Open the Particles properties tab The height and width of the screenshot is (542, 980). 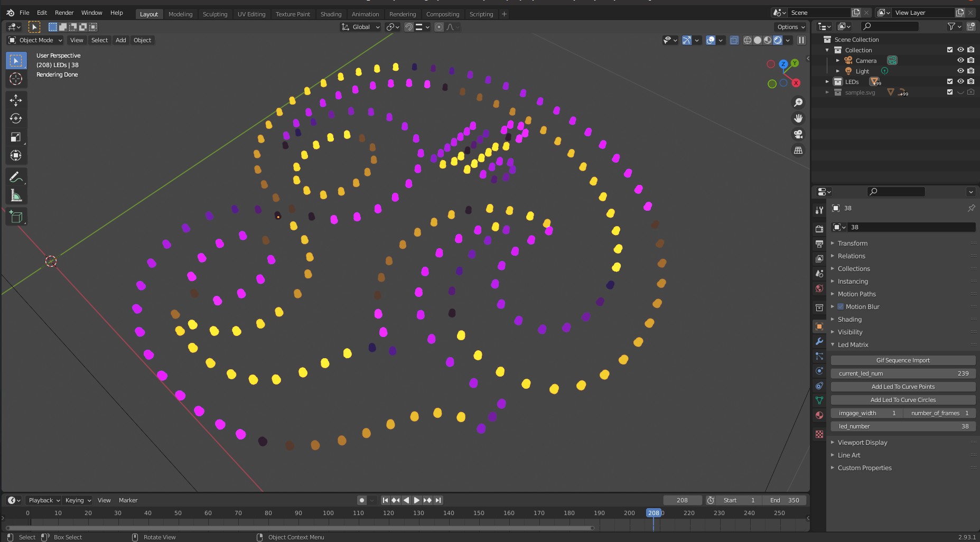click(x=819, y=356)
